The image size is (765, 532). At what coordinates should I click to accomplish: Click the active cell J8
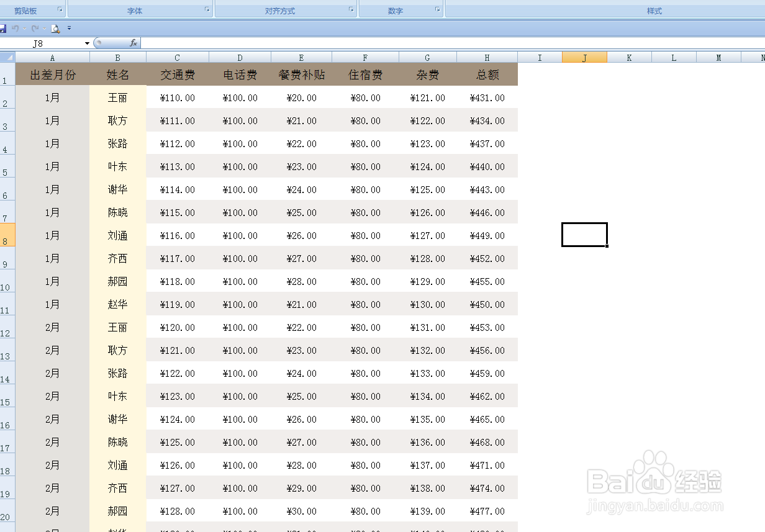pyautogui.click(x=585, y=235)
